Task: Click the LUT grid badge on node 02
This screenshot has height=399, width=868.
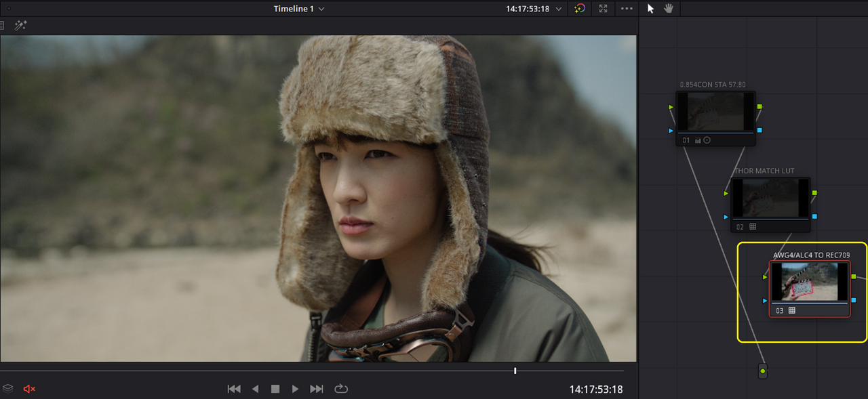Action: (x=753, y=226)
